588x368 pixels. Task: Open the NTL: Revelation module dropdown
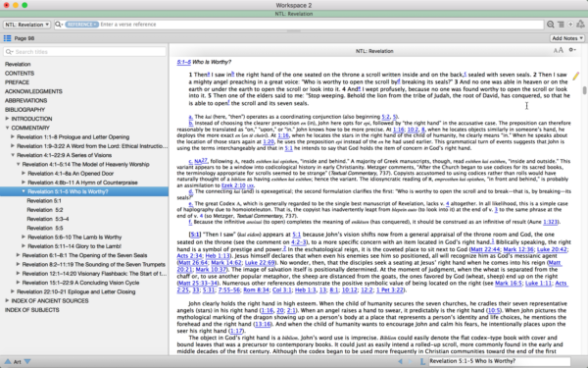point(26,25)
